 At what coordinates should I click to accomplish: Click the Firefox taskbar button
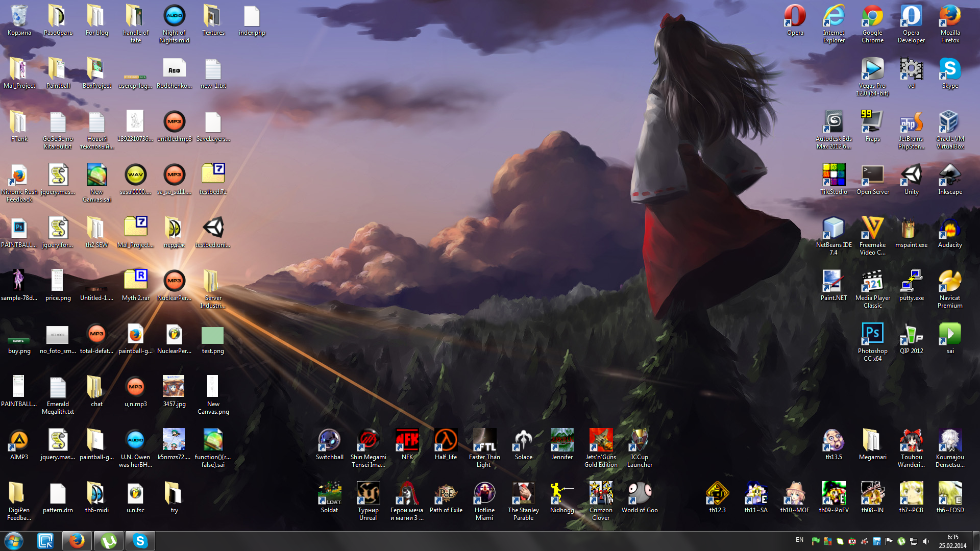coord(77,541)
